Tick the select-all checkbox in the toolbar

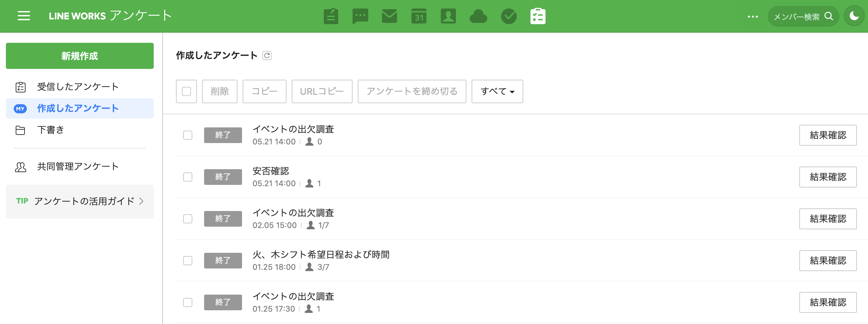tap(186, 91)
